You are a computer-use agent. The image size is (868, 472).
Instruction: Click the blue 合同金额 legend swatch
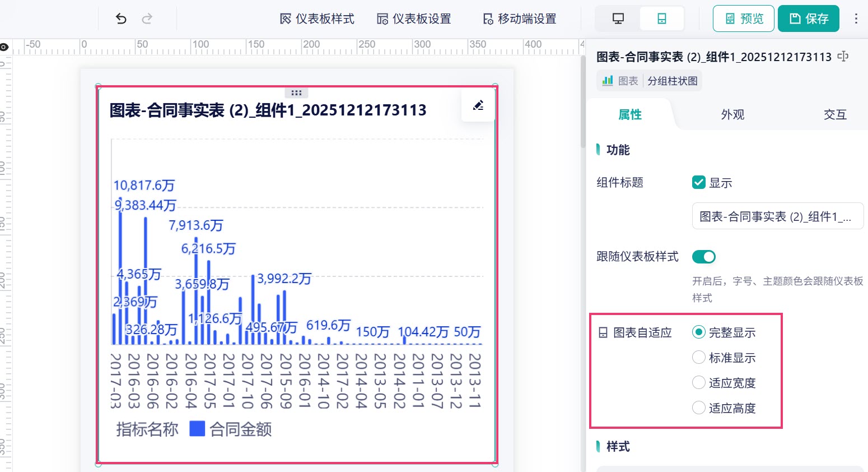click(197, 429)
